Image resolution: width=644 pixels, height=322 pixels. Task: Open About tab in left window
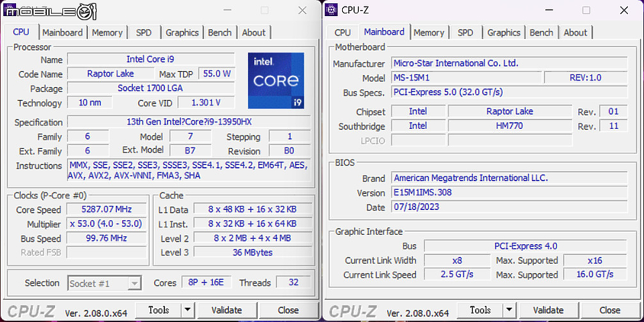254,32
